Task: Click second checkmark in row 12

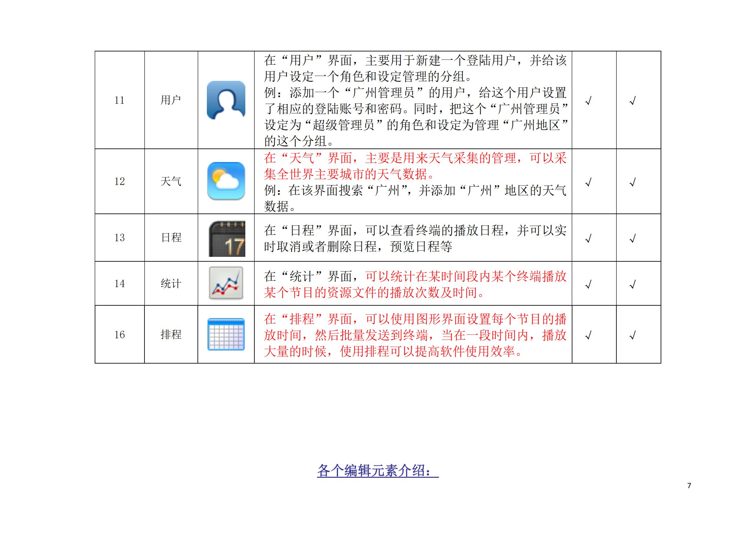Action: pos(633,182)
